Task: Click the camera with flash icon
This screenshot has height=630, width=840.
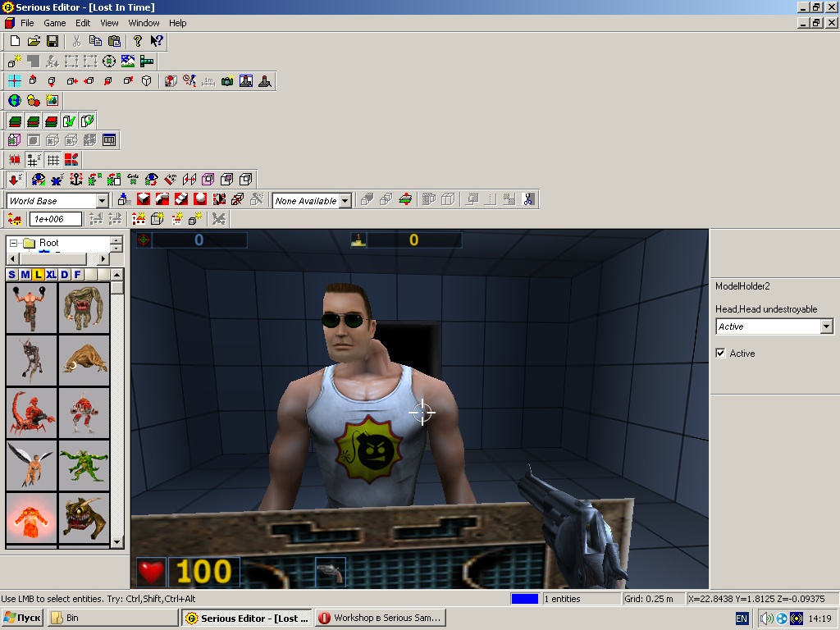Action: coord(227,81)
